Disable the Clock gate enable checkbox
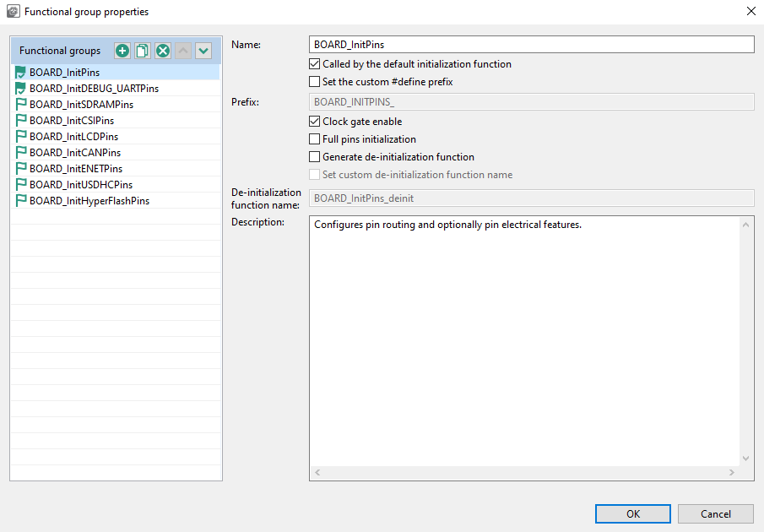The height and width of the screenshot is (532, 764). click(315, 122)
